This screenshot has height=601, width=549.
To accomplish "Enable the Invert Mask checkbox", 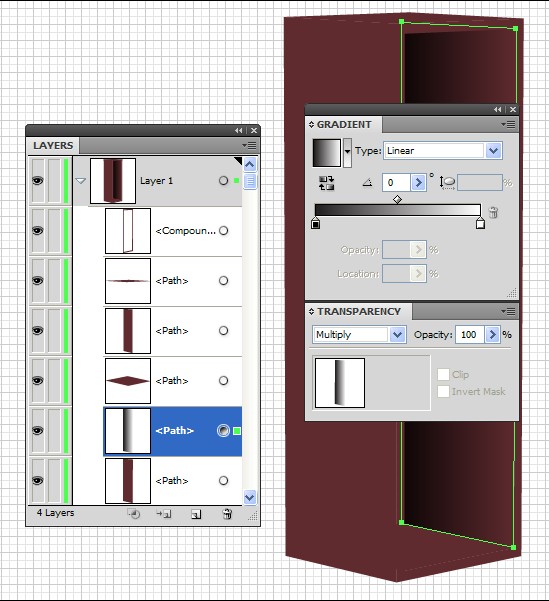I will [443, 392].
